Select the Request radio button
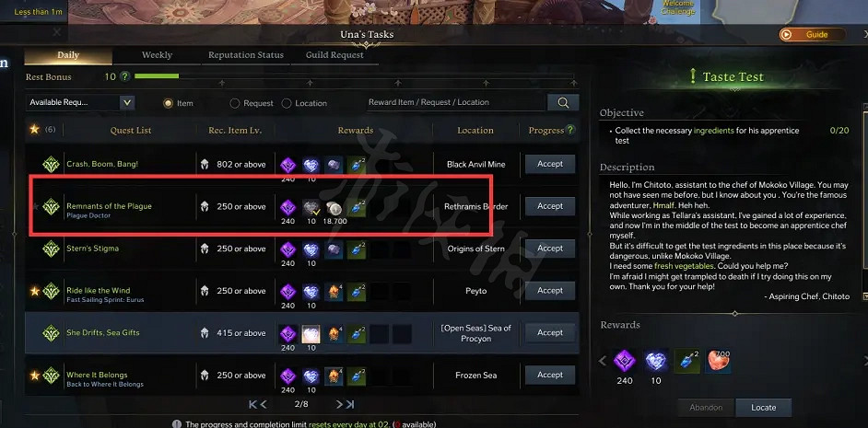 (x=234, y=103)
